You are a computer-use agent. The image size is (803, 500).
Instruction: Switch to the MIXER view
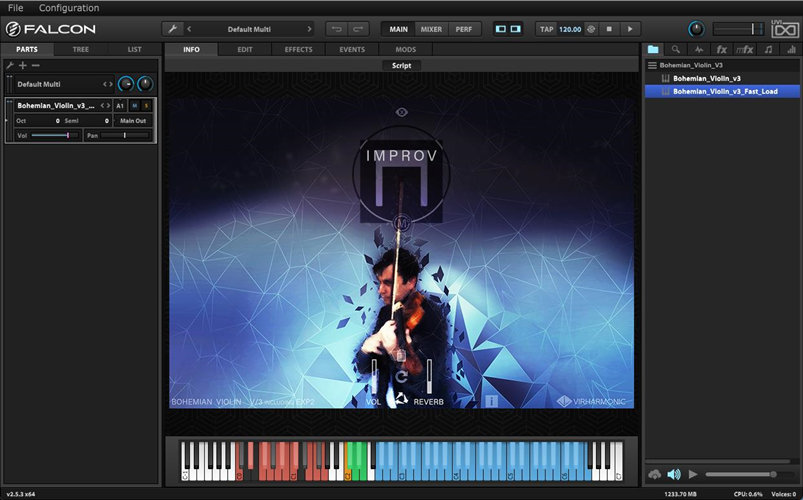click(x=431, y=29)
